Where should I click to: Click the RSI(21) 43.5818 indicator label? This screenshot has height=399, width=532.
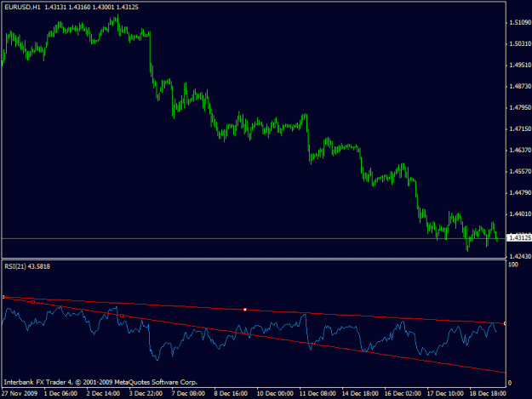27,266
